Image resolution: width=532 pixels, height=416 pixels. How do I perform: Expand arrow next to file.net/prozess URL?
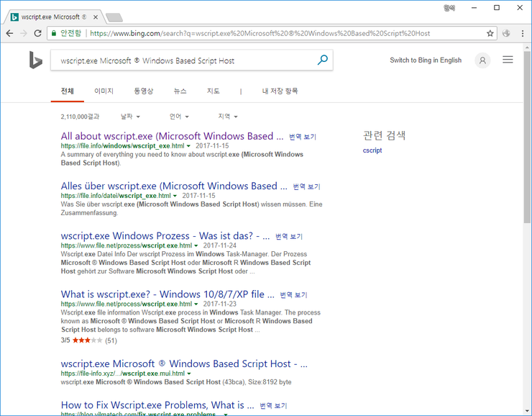[196, 246]
